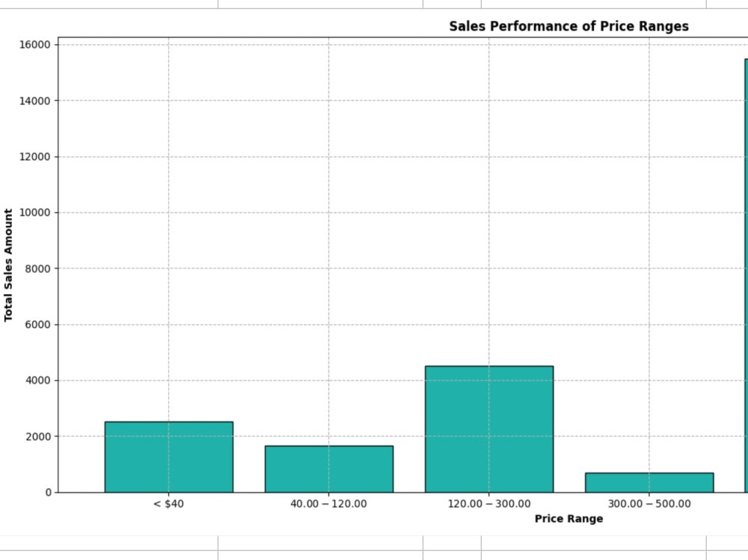Click the 12000 y-axis tick value
Viewport: 748px width, 560px height.
[x=35, y=157]
